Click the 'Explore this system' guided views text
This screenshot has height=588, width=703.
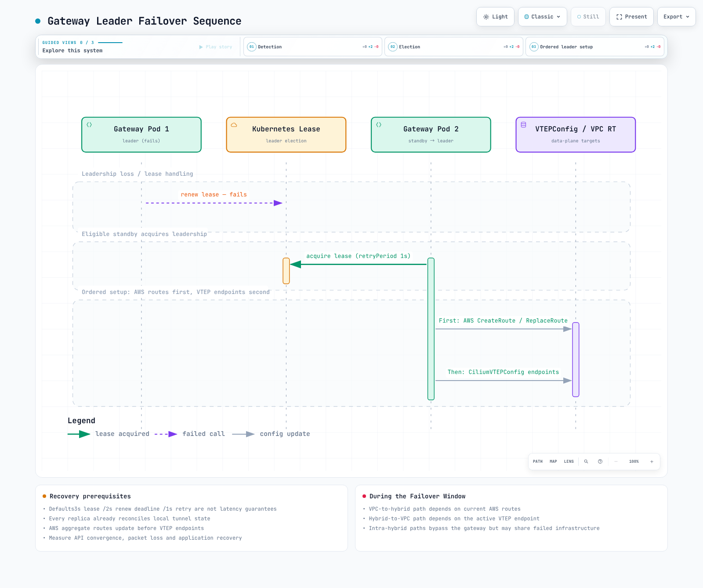72,51
